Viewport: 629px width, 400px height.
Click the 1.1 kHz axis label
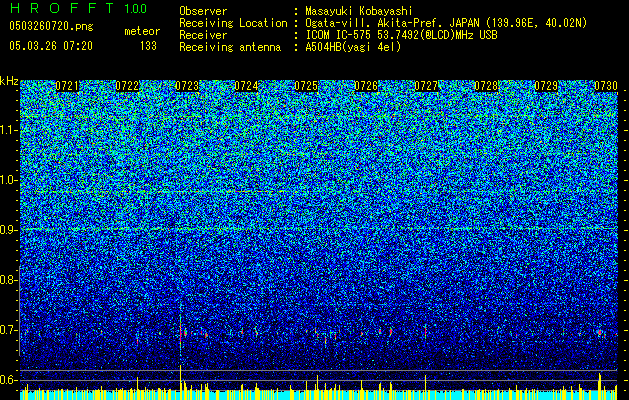pyautogui.click(x=9, y=130)
